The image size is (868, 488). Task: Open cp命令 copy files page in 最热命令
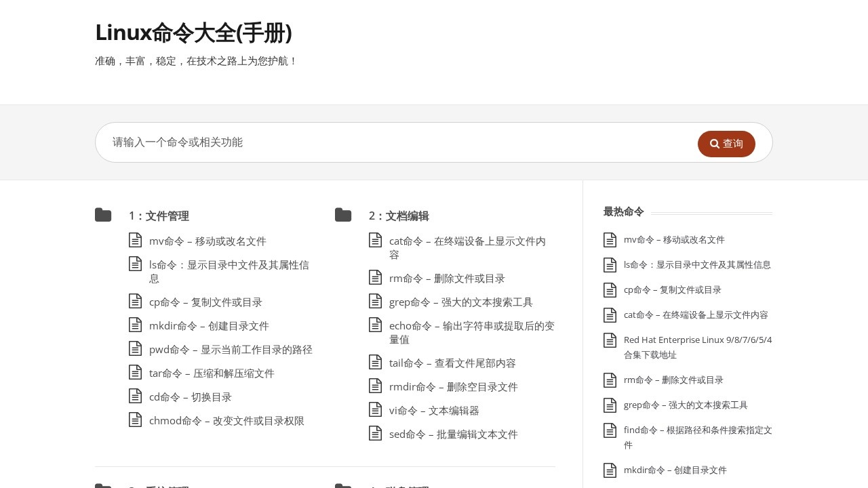[673, 289]
